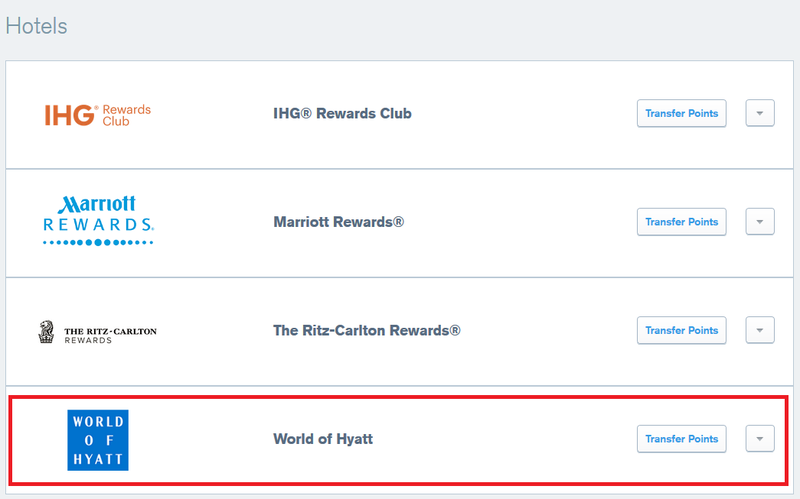Expand the IHG Rewards Club dropdown arrow

[x=760, y=113]
